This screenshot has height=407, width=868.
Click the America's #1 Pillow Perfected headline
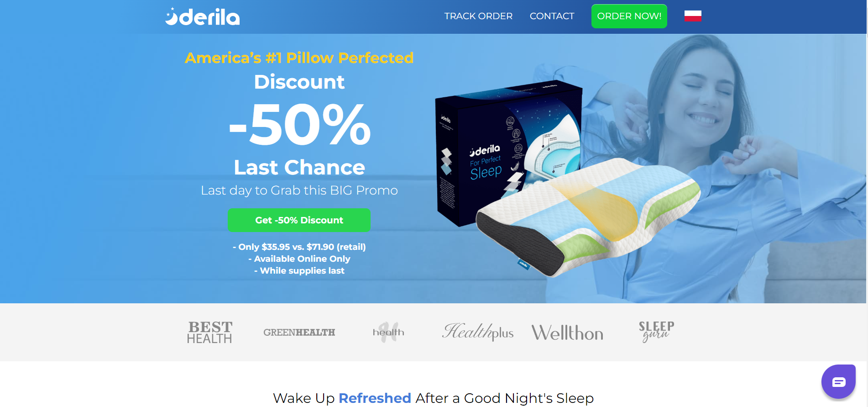[x=299, y=58]
